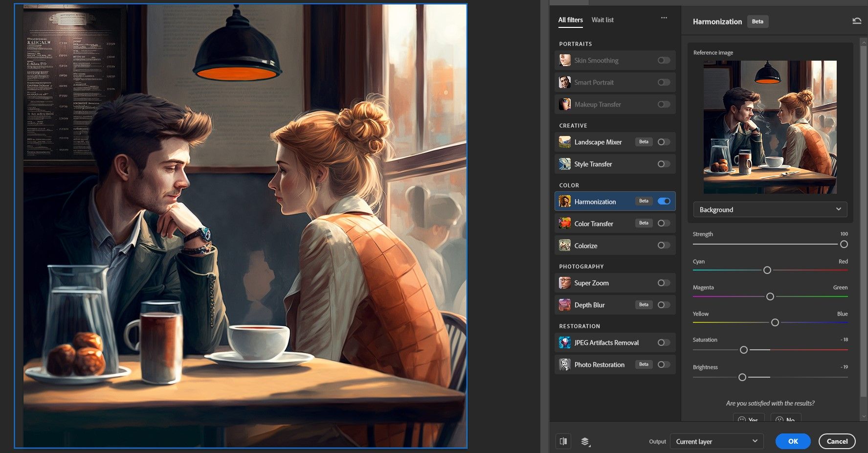868x453 pixels.
Task: Open the Background reference layer dropdown
Action: (770, 209)
